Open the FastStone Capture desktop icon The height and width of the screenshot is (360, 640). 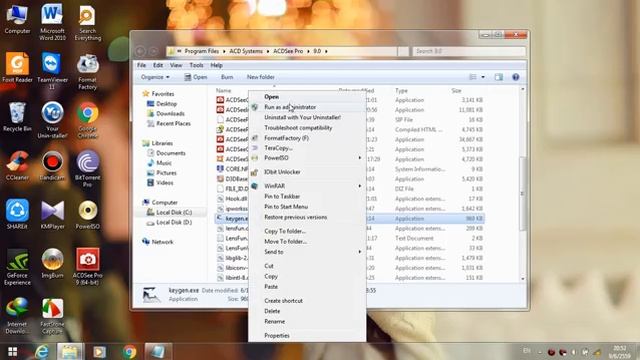(52, 315)
